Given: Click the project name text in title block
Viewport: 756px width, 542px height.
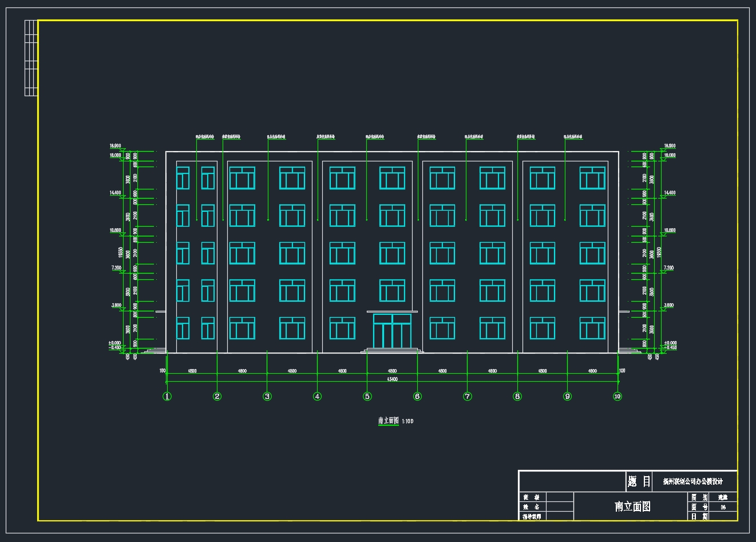Looking at the screenshot, I should [692, 481].
